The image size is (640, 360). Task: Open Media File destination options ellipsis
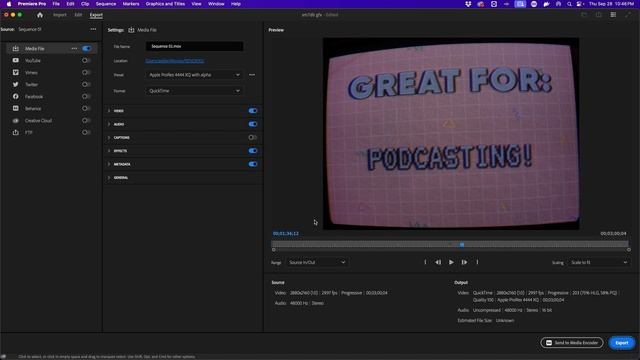click(74, 49)
